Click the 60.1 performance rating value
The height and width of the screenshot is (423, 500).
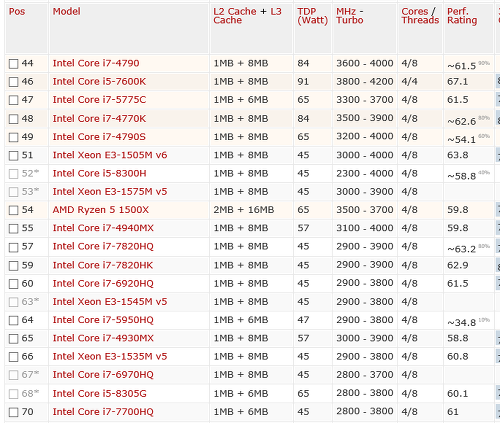click(x=457, y=394)
